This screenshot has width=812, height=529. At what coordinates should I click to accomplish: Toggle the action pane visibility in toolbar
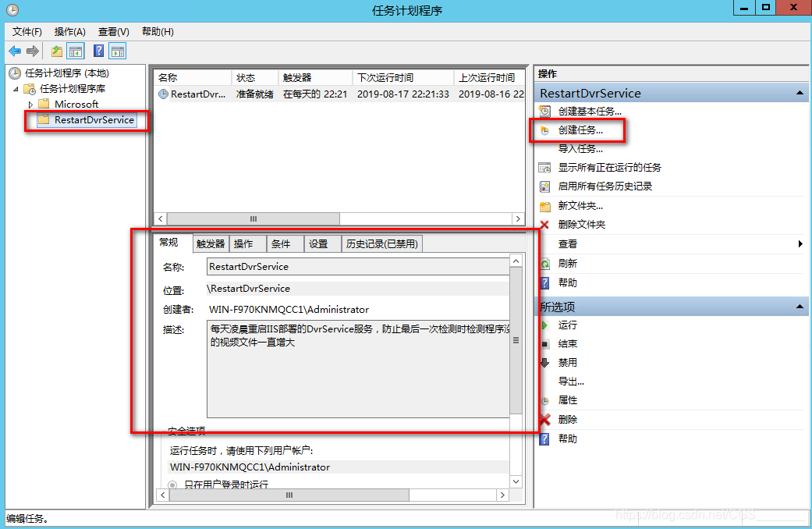pos(117,51)
